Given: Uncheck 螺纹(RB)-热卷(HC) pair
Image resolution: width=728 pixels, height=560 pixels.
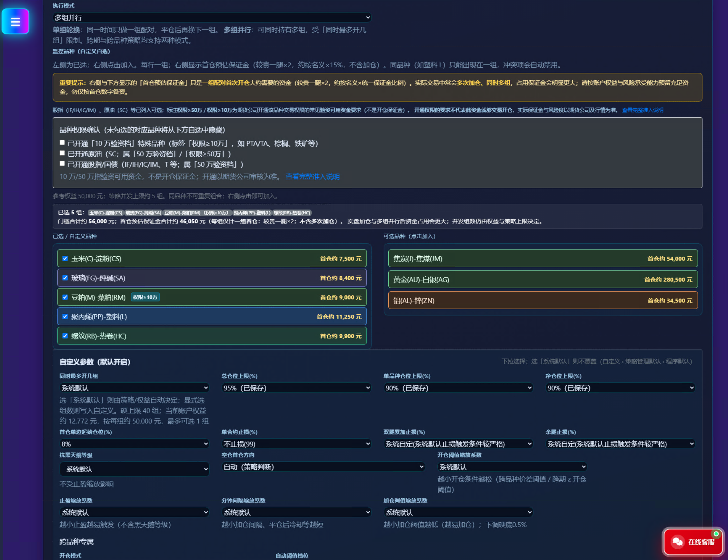Looking at the screenshot, I should coord(65,336).
